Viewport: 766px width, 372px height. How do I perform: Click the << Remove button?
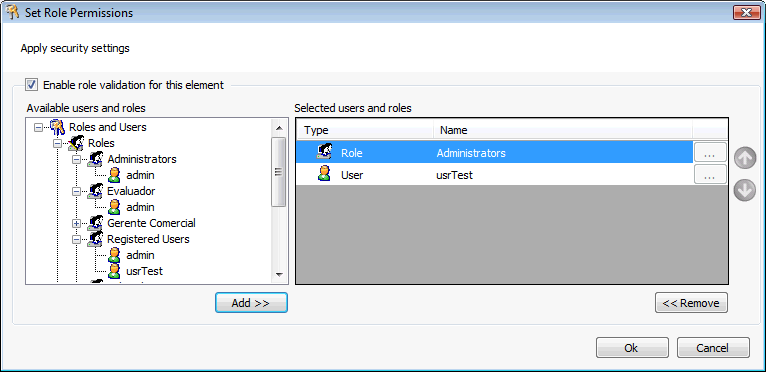coord(691,303)
